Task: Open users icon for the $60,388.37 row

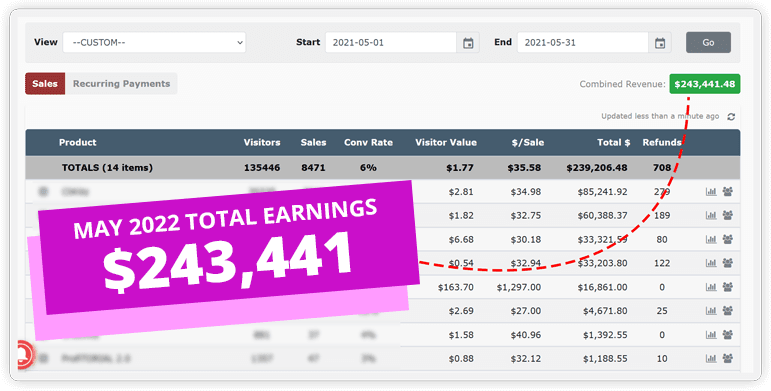Action: [x=728, y=215]
